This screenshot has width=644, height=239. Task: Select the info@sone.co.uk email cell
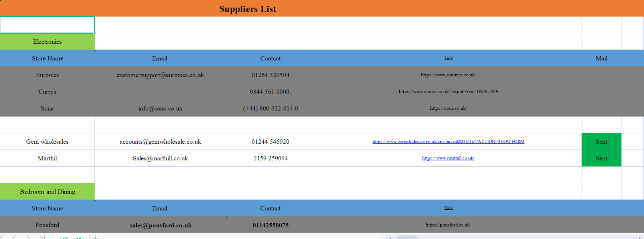click(x=160, y=108)
